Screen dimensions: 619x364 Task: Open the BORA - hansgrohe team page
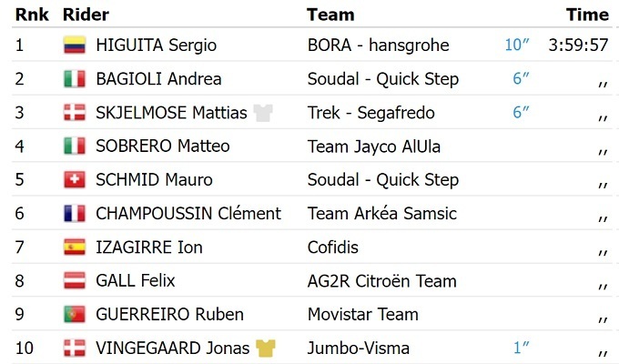[x=378, y=45]
